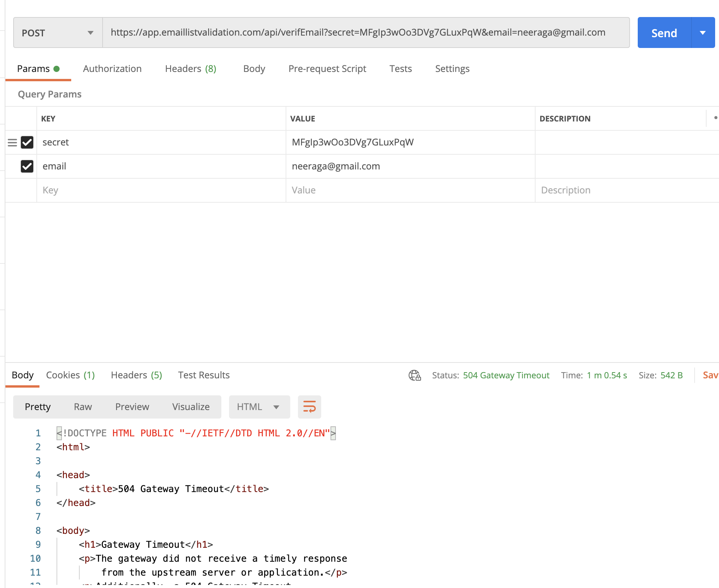Open the HTML format dropdown
Image resolution: width=719 pixels, height=588 pixels.
pos(259,407)
